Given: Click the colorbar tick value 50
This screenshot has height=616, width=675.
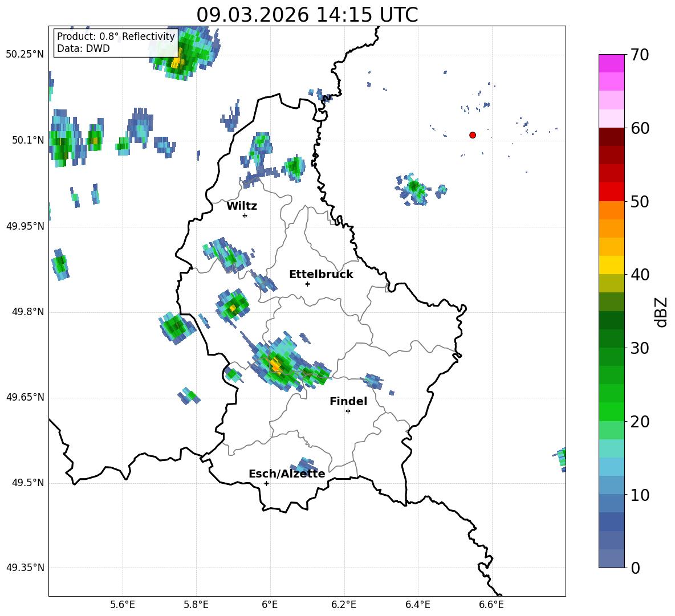Looking at the screenshot, I should [640, 202].
